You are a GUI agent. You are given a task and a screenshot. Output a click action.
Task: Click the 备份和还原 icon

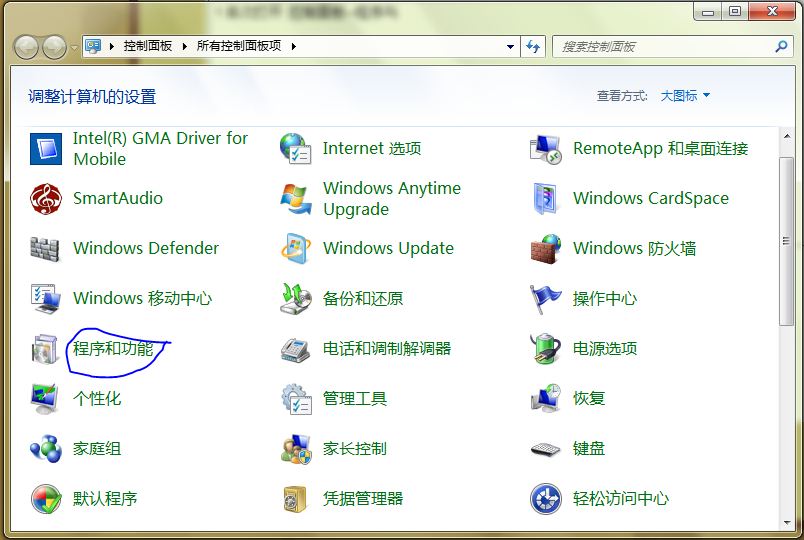tap(296, 298)
